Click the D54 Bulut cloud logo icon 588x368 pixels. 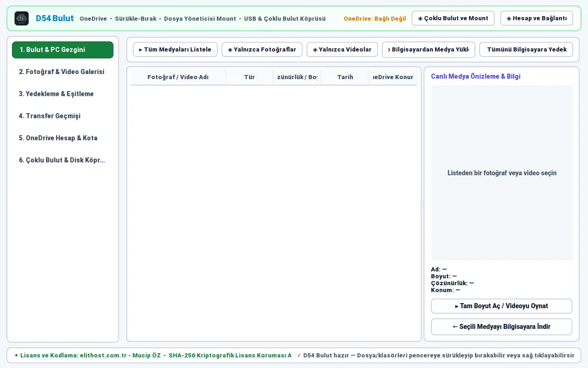point(22,18)
